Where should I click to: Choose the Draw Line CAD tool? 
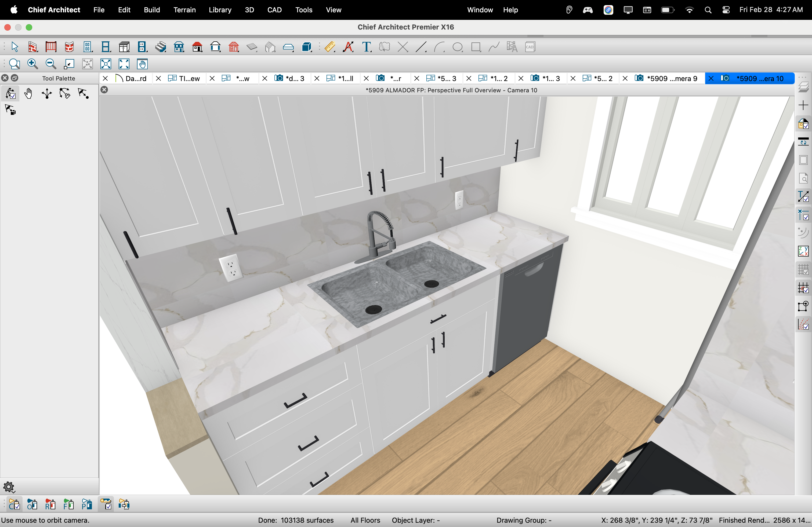pos(421,47)
